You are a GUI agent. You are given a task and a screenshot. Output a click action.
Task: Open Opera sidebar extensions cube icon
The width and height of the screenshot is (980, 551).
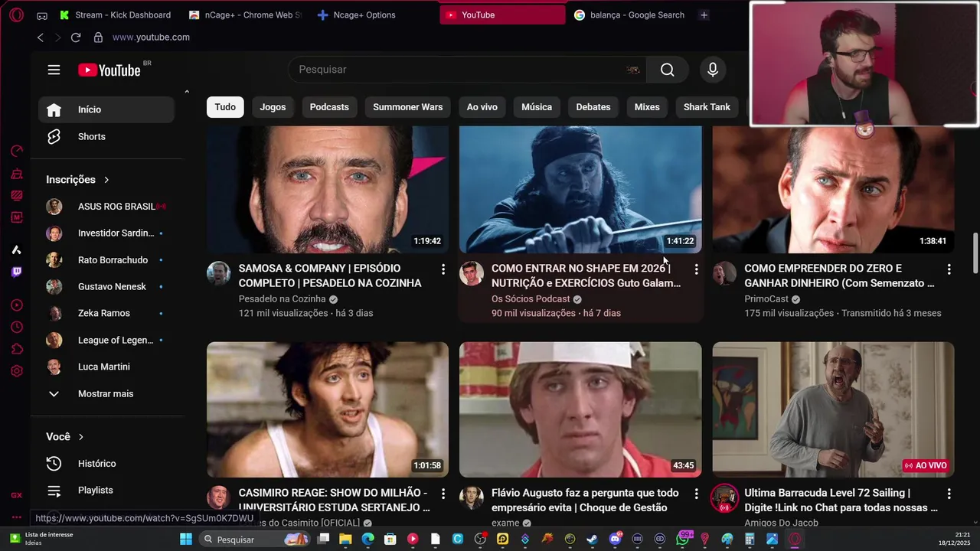[17, 349]
